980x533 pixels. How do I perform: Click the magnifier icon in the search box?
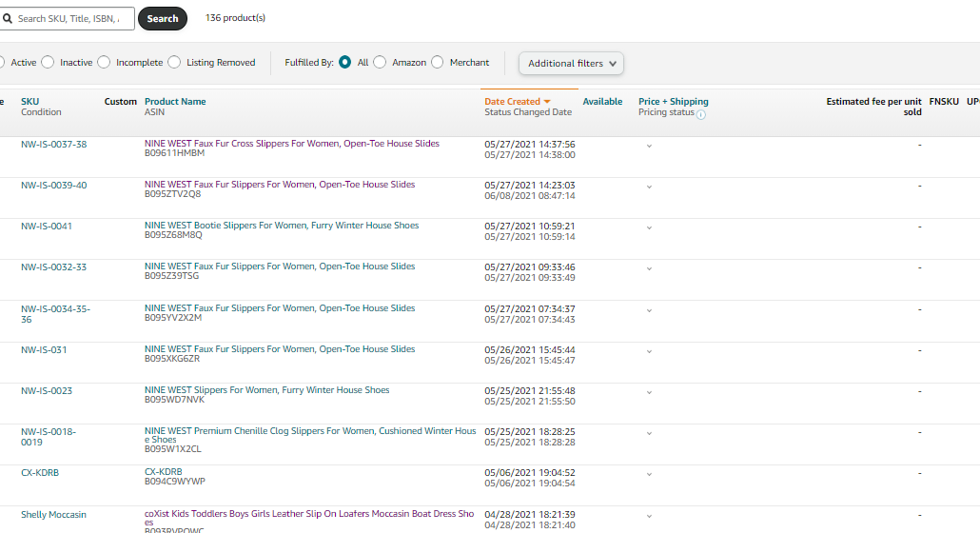8,19
